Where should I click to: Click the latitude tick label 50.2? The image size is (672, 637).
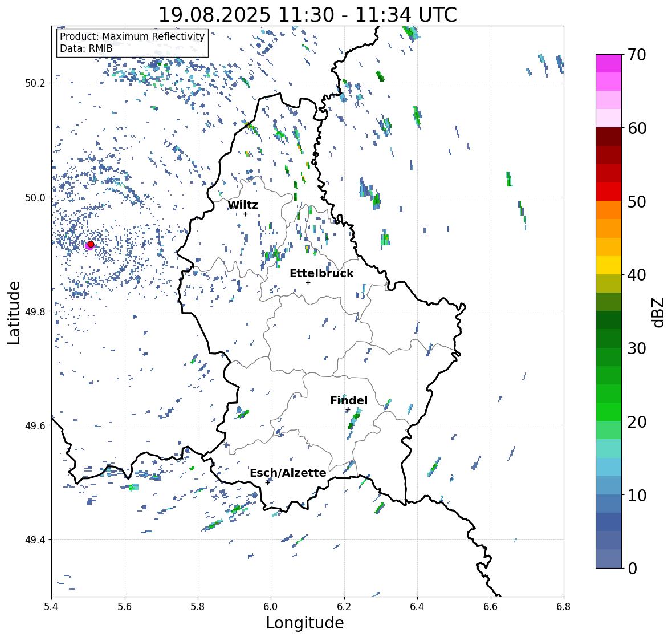click(35, 83)
